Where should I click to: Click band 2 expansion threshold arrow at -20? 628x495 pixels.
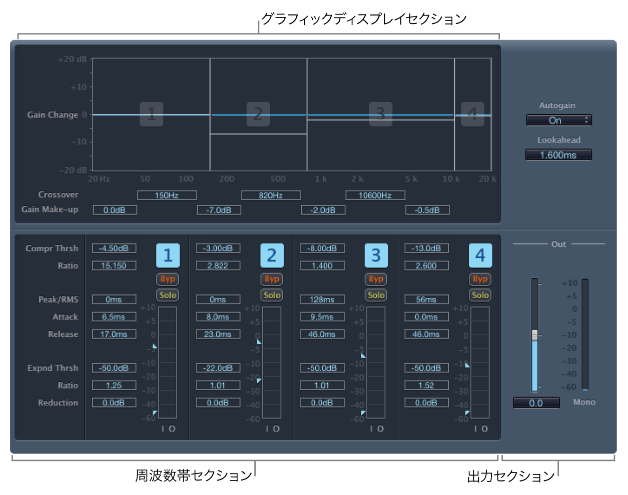(259, 380)
